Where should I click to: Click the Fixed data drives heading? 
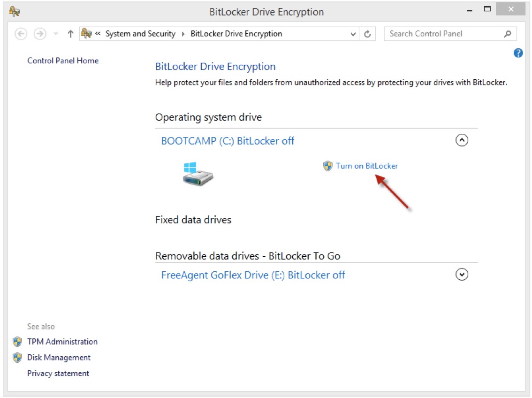coord(193,220)
